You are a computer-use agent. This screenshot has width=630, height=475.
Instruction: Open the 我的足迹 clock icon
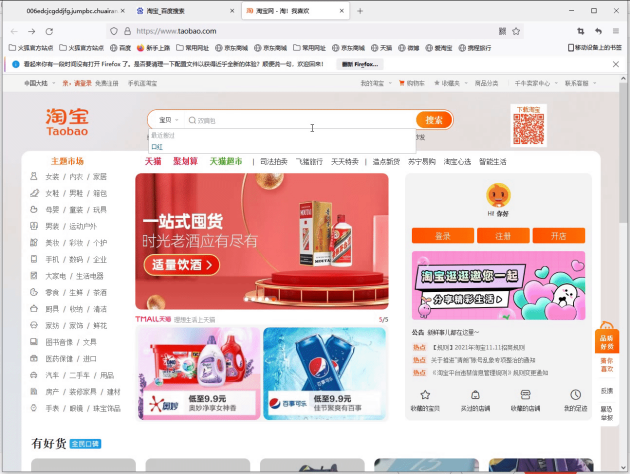click(575, 395)
